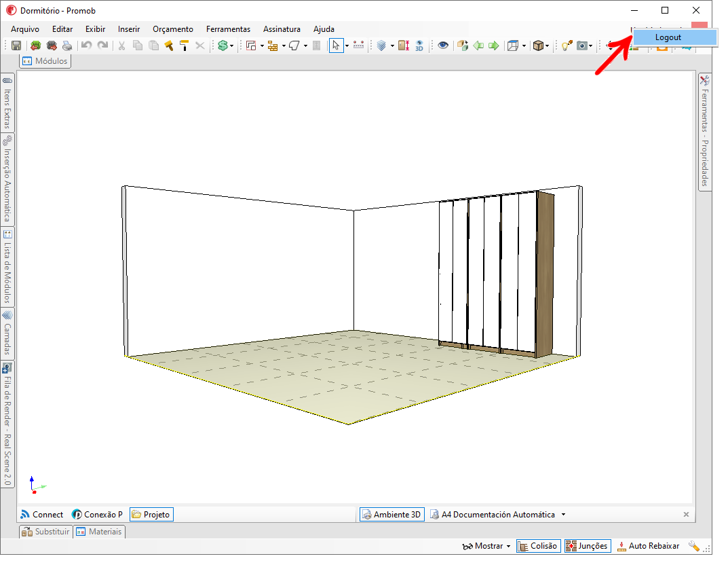Open Ferramentas - Propriedades side panel
Viewport: 728px width, 567px height.
(705, 132)
